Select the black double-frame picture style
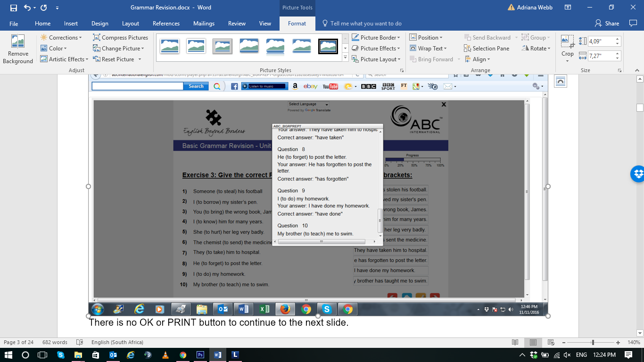 click(328, 46)
